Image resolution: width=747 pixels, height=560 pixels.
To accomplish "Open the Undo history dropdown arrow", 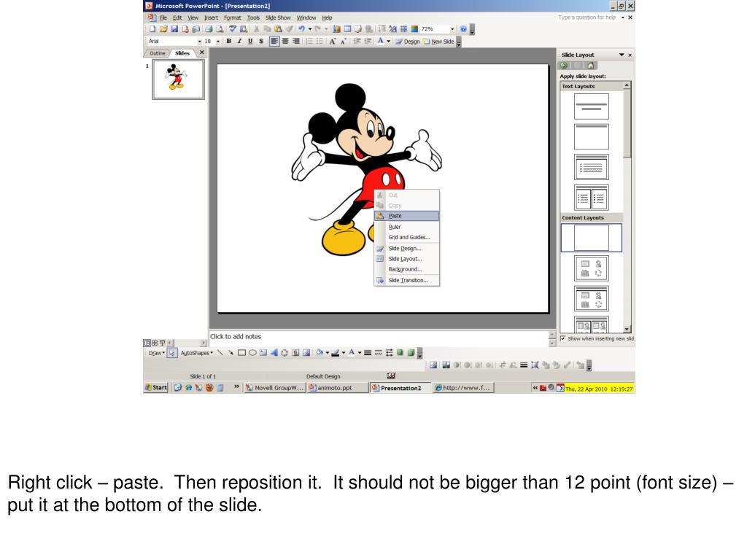I will point(310,29).
